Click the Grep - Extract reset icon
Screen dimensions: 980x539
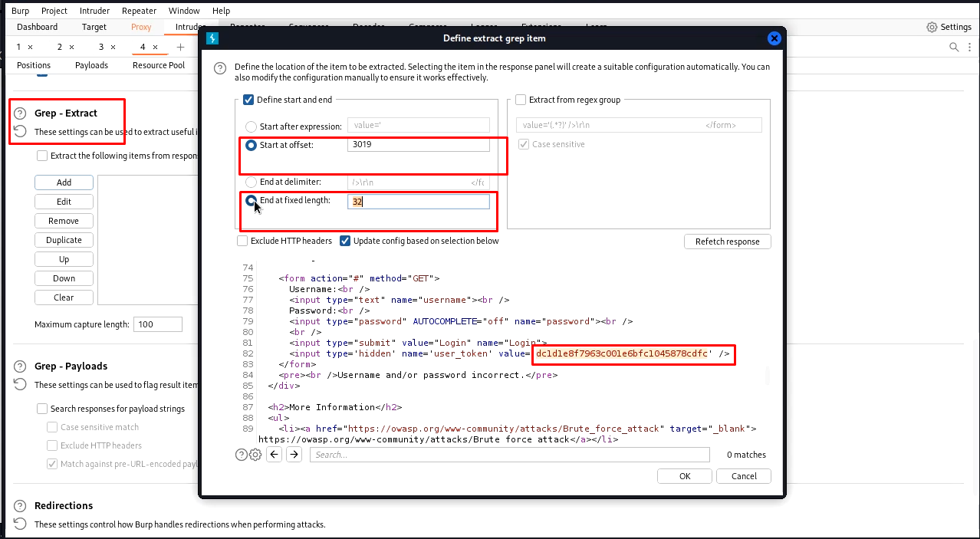click(x=20, y=131)
